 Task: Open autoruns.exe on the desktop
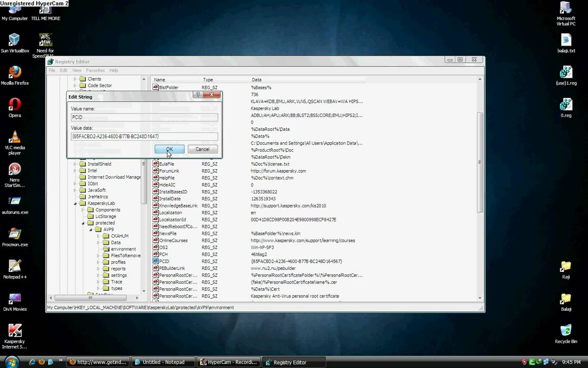pos(15,205)
